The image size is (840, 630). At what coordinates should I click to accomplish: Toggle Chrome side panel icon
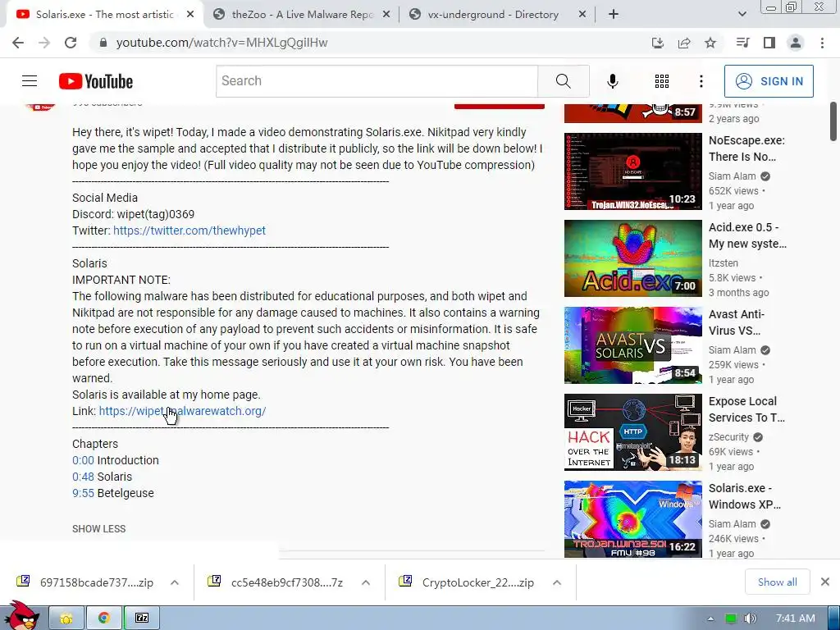pyautogui.click(x=769, y=43)
